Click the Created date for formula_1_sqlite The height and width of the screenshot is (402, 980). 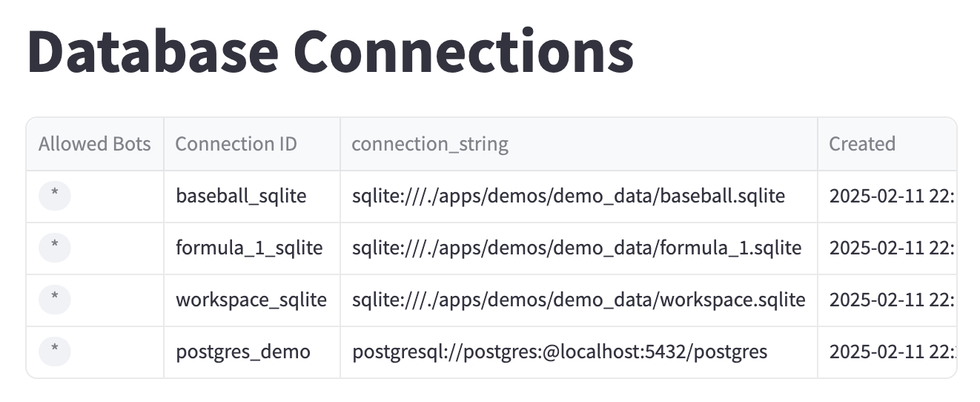(x=887, y=248)
